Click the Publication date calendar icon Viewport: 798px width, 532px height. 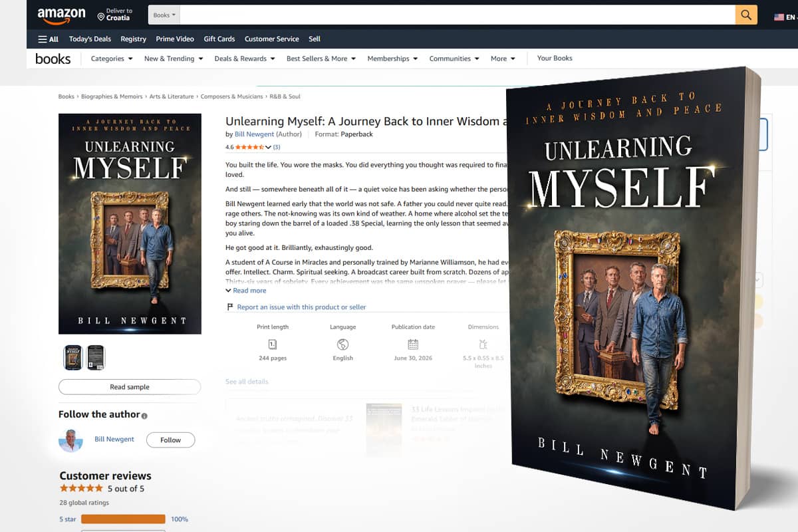[x=413, y=344]
